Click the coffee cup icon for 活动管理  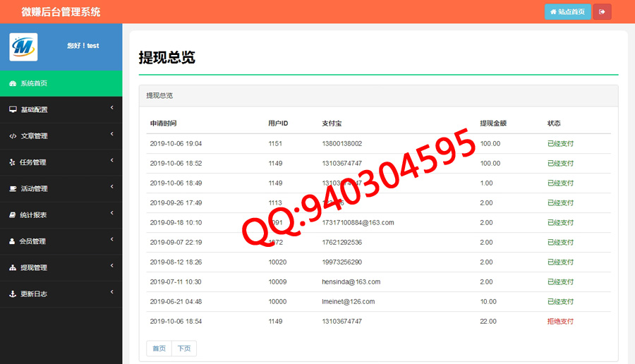click(13, 188)
